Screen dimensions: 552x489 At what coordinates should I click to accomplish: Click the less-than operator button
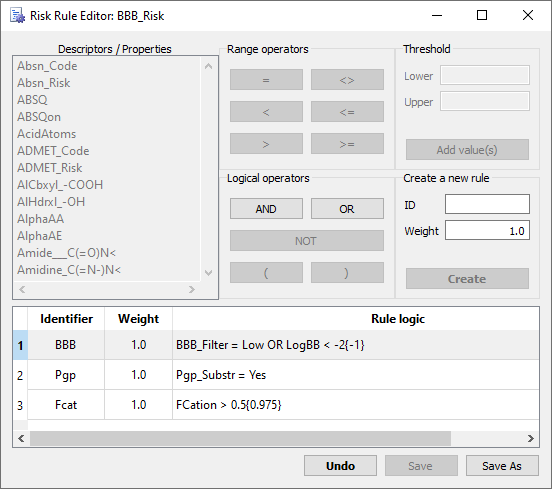[266, 112]
